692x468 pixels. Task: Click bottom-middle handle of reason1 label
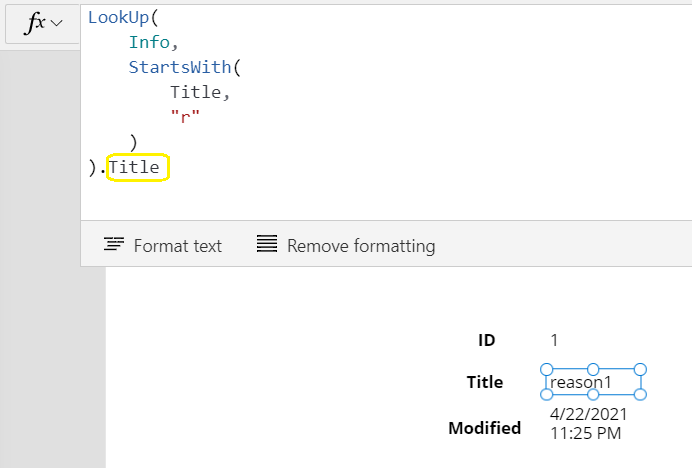click(593, 394)
